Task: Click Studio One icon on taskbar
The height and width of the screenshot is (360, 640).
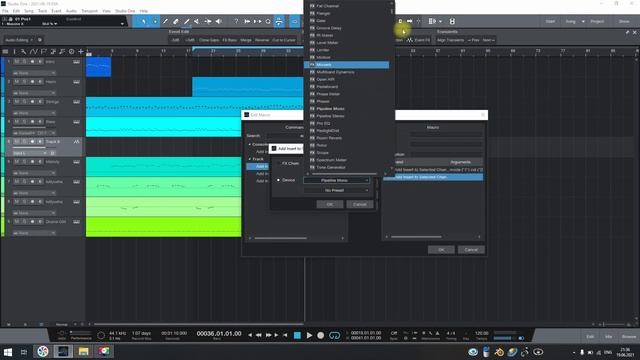Action: [x=63, y=351]
